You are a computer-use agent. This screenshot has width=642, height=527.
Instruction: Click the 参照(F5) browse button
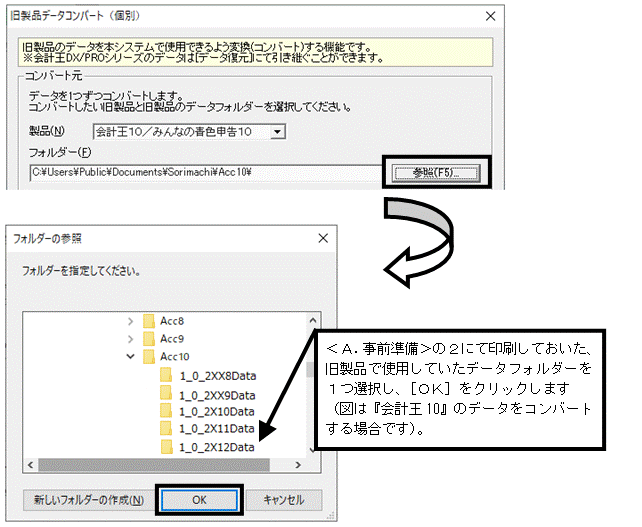coord(436,173)
